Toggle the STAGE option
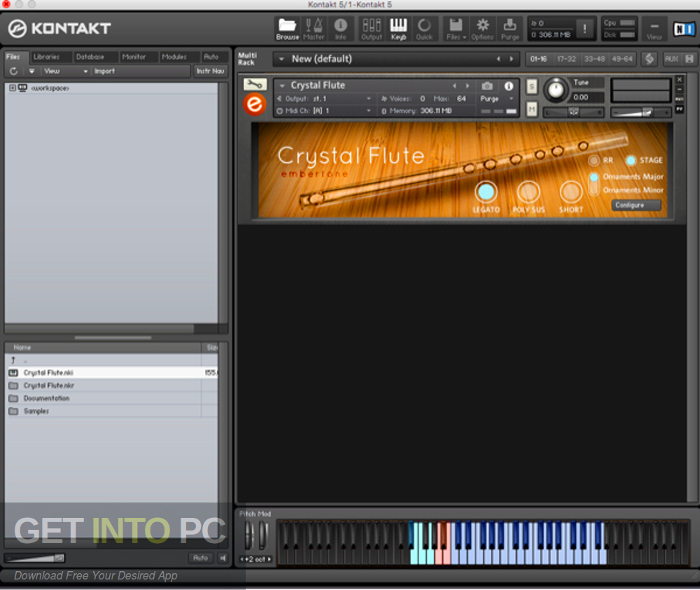700x590 pixels. (x=631, y=161)
